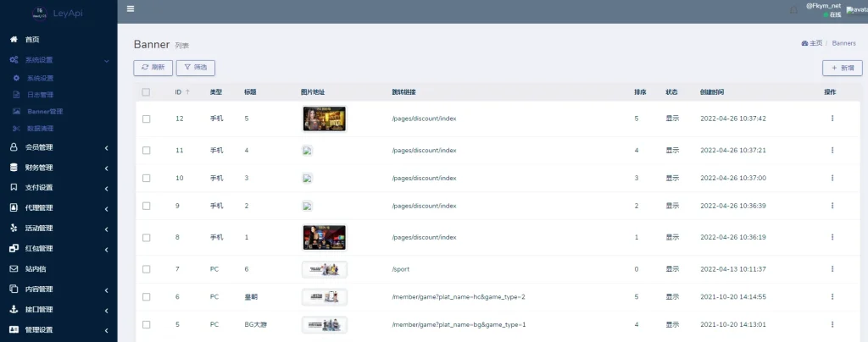Click the ID column sort arrow
The width and height of the screenshot is (868, 342).
coord(187,91)
